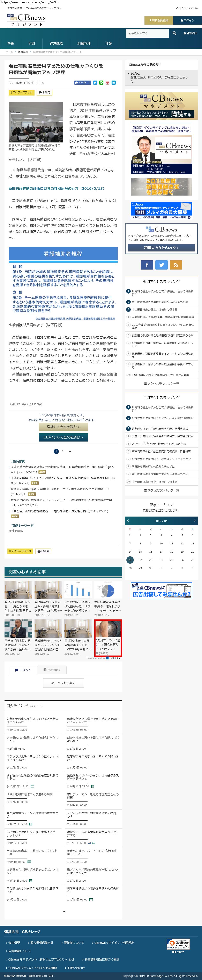This screenshot has height=980, width=202.
Task: Switch to the facebook comment tab
Action: [x=52, y=670]
